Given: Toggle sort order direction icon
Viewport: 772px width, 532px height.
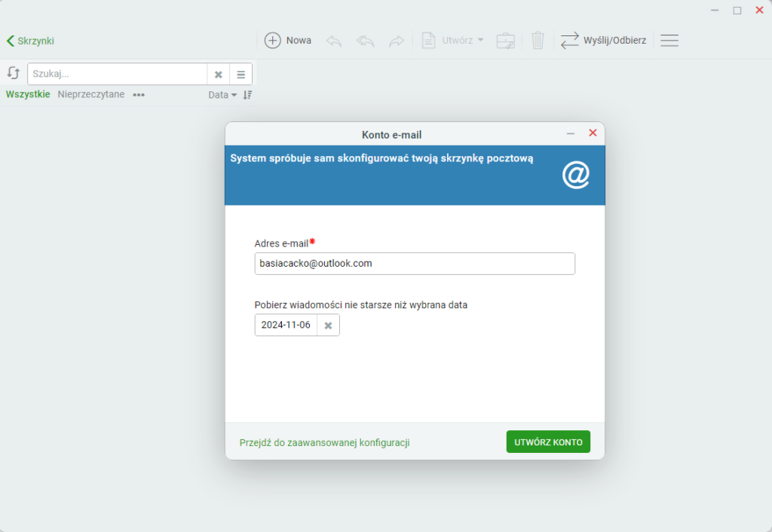Looking at the screenshot, I should (x=247, y=95).
